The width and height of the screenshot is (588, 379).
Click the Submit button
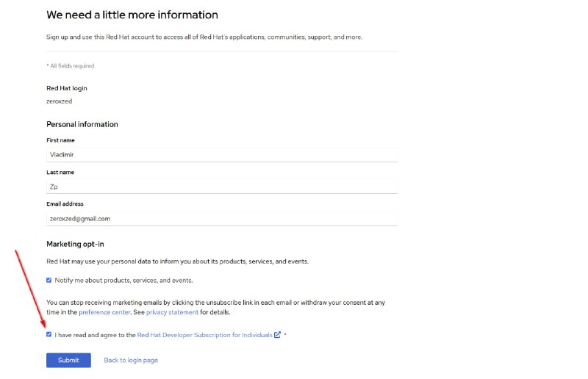(x=68, y=360)
